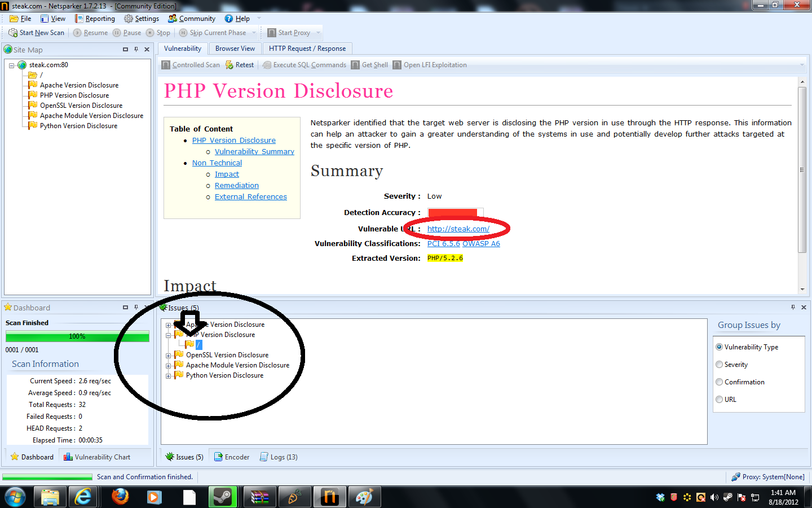Click the Start Proxy toolbar icon
The image size is (812, 508).
click(x=272, y=33)
